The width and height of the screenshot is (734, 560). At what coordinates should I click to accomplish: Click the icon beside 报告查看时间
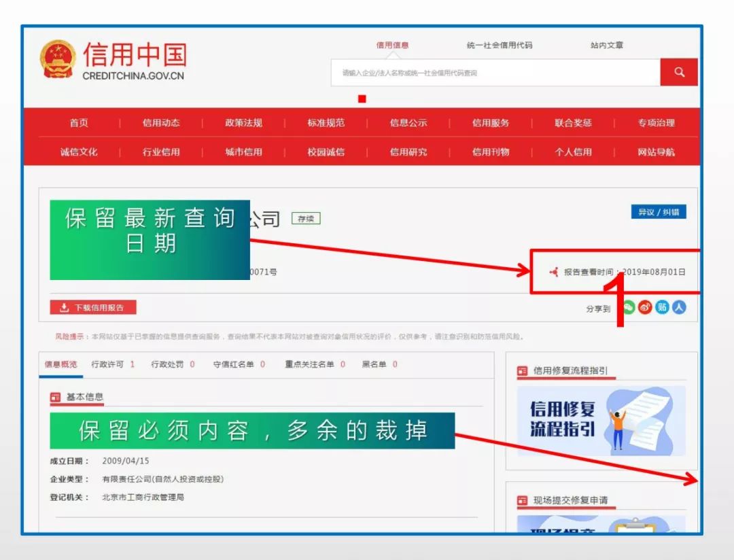(553, 271)
